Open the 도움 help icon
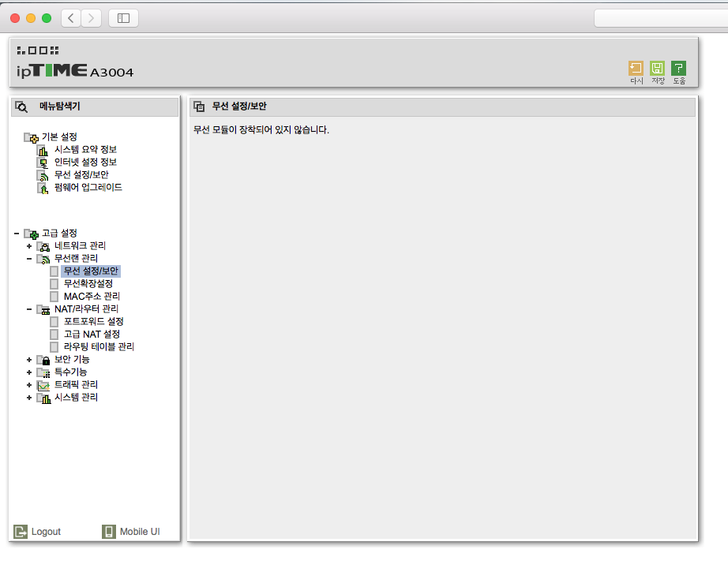The image size is (728, 572). click(679, 69)
